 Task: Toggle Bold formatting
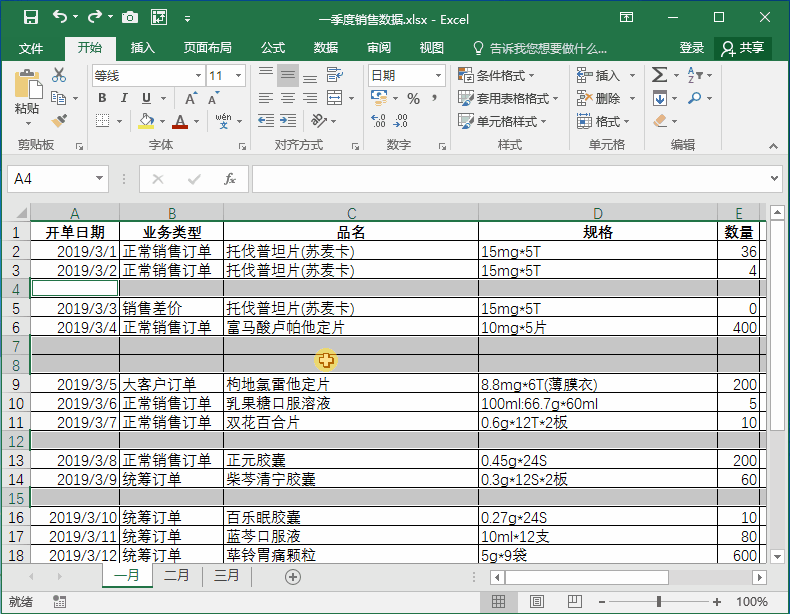pyautogui.click(x=102, y=98)
